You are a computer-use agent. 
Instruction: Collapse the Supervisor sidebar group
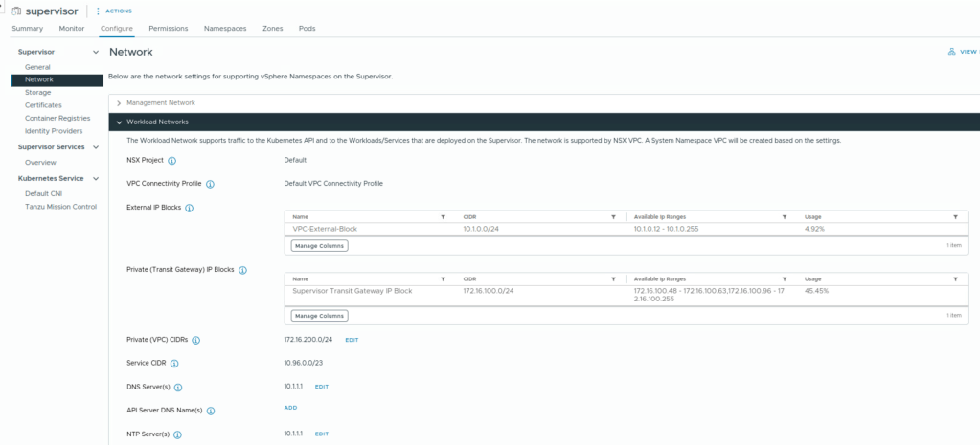pos(95,51)
